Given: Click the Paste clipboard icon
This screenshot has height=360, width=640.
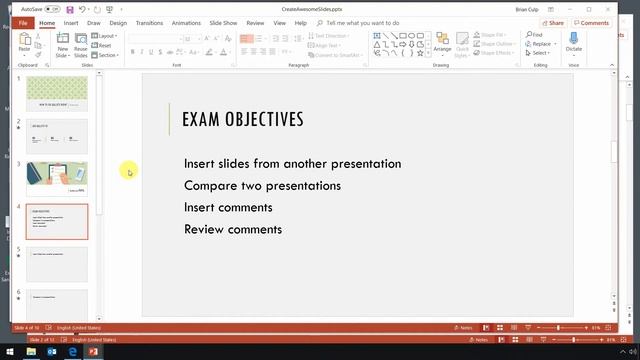Looking at the screenshot, I should click(24, 39).
